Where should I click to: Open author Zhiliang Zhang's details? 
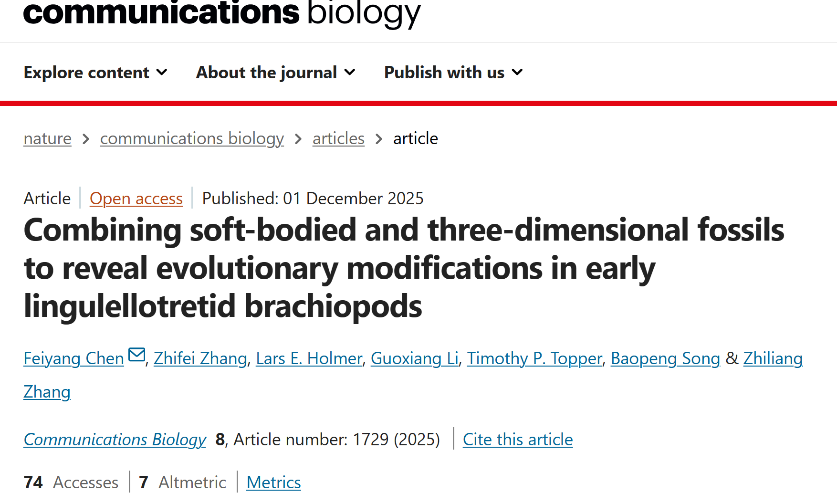pos(773,358)
